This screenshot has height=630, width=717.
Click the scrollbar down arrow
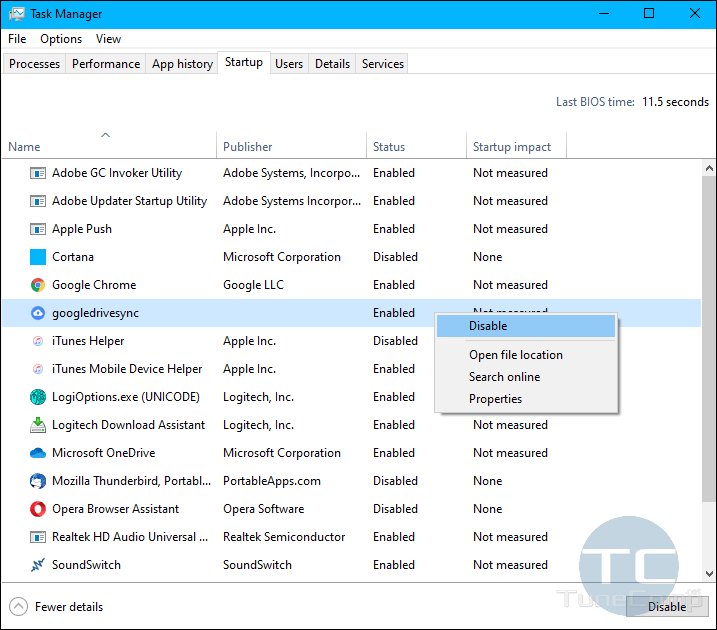pos(709,573)
